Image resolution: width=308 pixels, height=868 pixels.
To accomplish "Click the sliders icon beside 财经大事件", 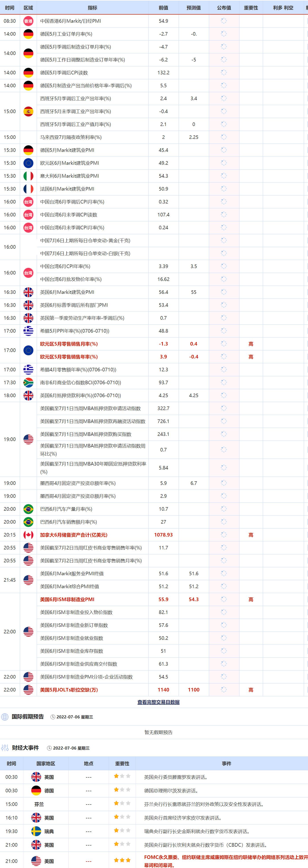I will (x=5, y=748).
